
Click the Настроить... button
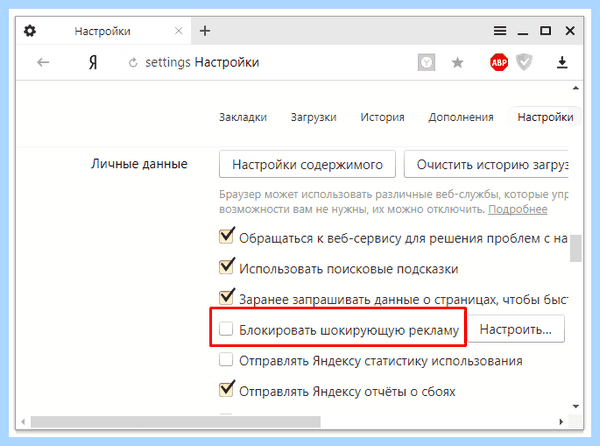516,329
